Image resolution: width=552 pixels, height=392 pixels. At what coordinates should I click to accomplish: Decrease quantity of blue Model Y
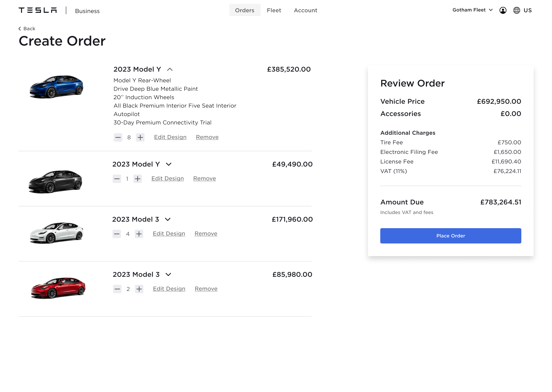click(x=118, y=137)
